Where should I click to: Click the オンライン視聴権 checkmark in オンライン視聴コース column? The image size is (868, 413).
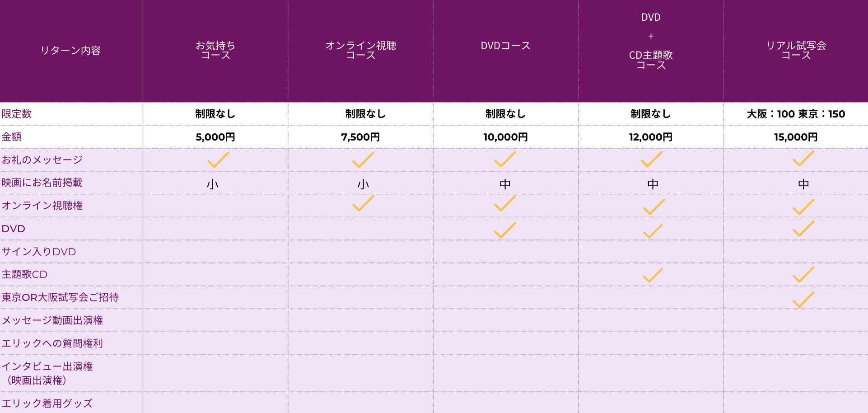click(x=363, y=204)
